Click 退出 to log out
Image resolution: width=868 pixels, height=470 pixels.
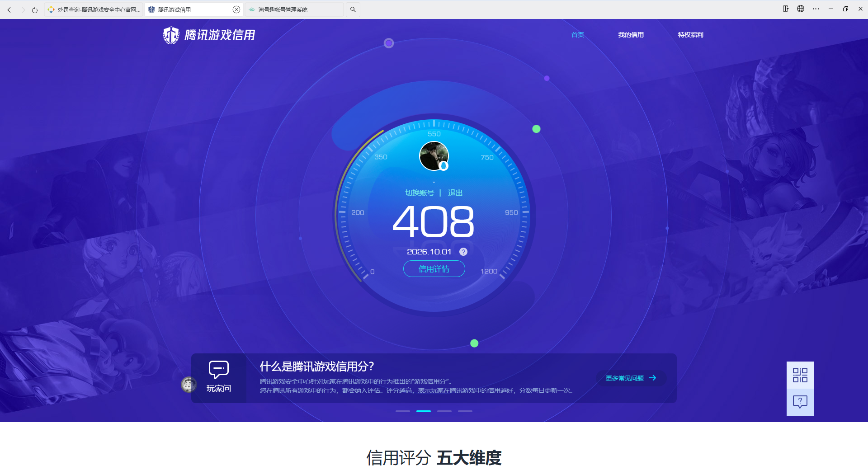click(x=455, y=193)
